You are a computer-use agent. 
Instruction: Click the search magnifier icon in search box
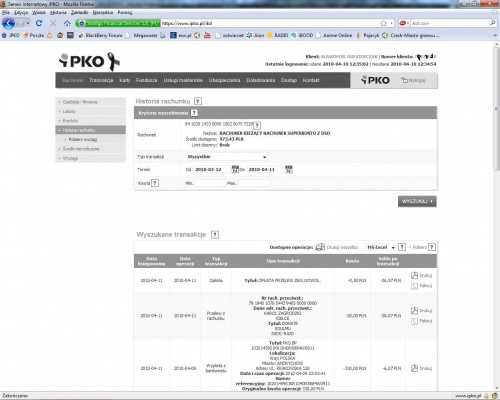point(492,23)
